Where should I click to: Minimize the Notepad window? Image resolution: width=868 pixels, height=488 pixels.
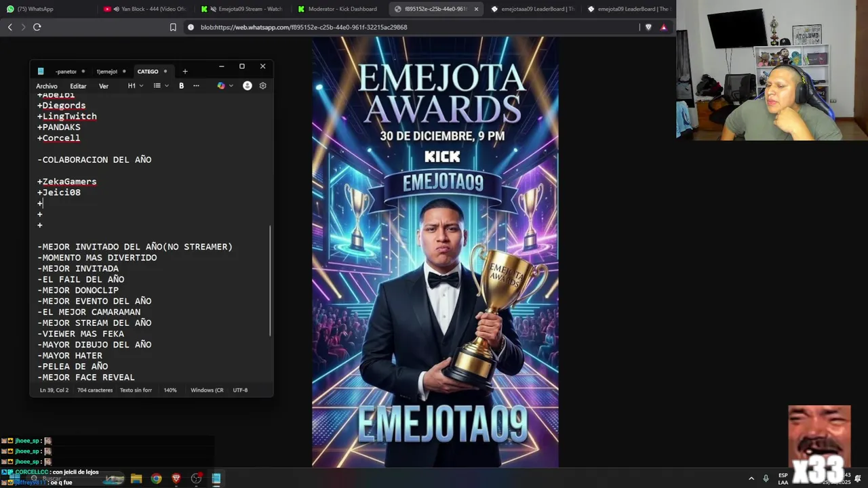tap(221, 66)
